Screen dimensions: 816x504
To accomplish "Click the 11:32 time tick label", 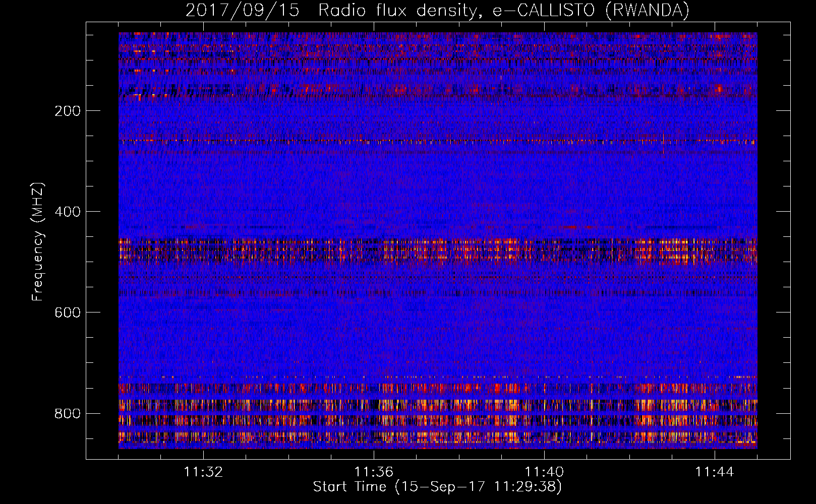I will point(203,472).
